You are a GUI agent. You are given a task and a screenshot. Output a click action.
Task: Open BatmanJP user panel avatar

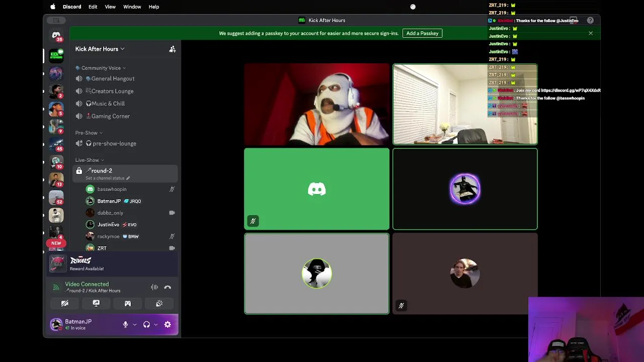tap(56, 324)
